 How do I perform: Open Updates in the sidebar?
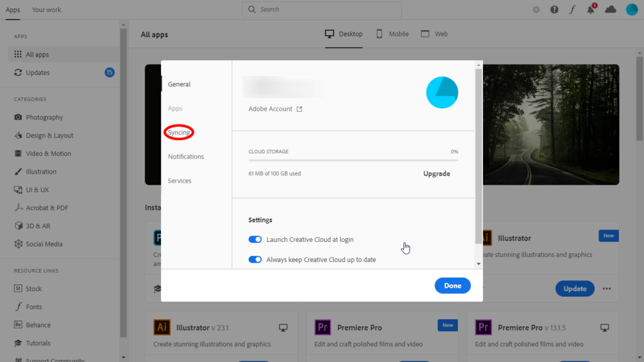[x=64, y=72]
